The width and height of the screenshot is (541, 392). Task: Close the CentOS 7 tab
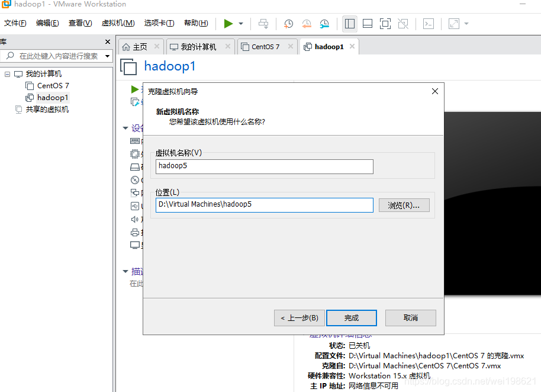(x=291, y=46)
